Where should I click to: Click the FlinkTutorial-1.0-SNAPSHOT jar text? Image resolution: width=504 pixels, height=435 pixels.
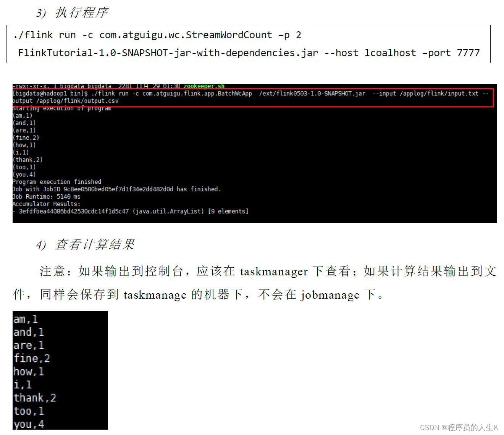[168, 53]
